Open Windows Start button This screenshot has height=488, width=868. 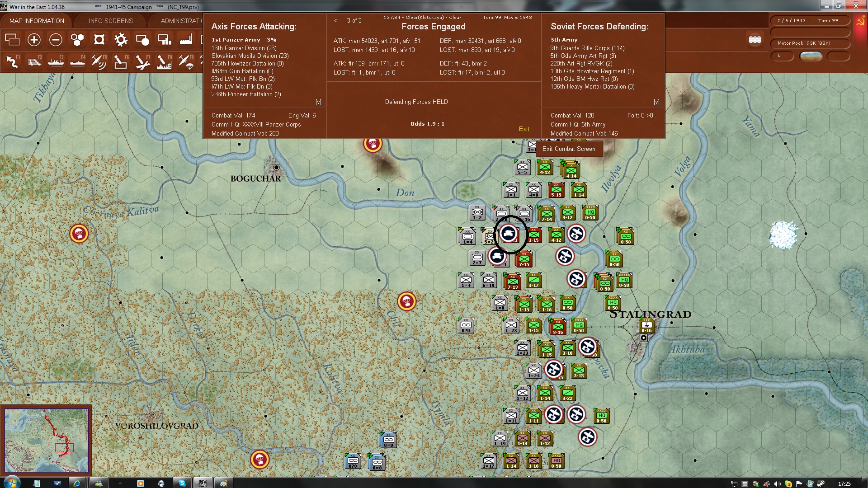[11, 482]
